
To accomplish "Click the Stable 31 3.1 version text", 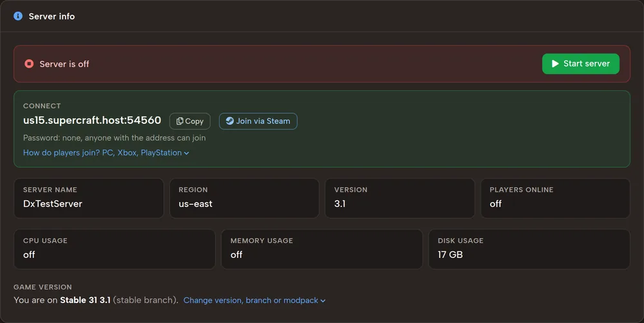I will [85, 300].
